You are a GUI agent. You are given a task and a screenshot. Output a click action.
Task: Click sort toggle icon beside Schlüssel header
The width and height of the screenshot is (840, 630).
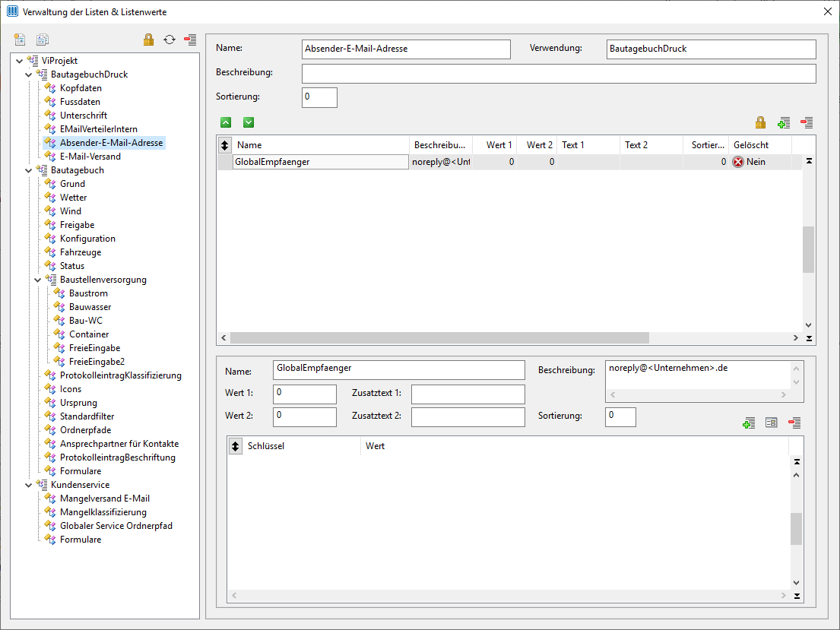click(235, 446)
